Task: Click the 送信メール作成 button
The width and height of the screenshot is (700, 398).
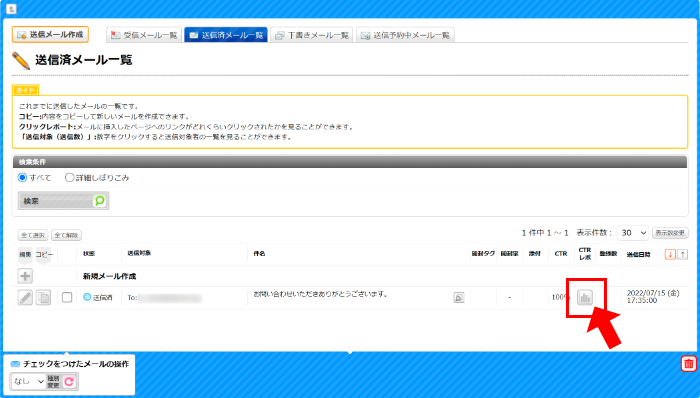Action: pos(50,34)
